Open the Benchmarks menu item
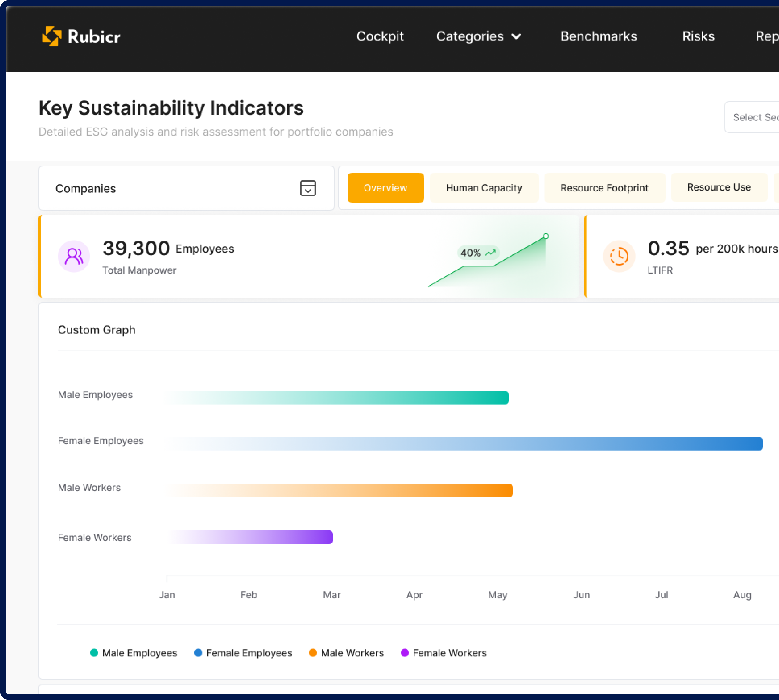Image resolution: width=779 pixels, height=700 pixels. (598, 36)
